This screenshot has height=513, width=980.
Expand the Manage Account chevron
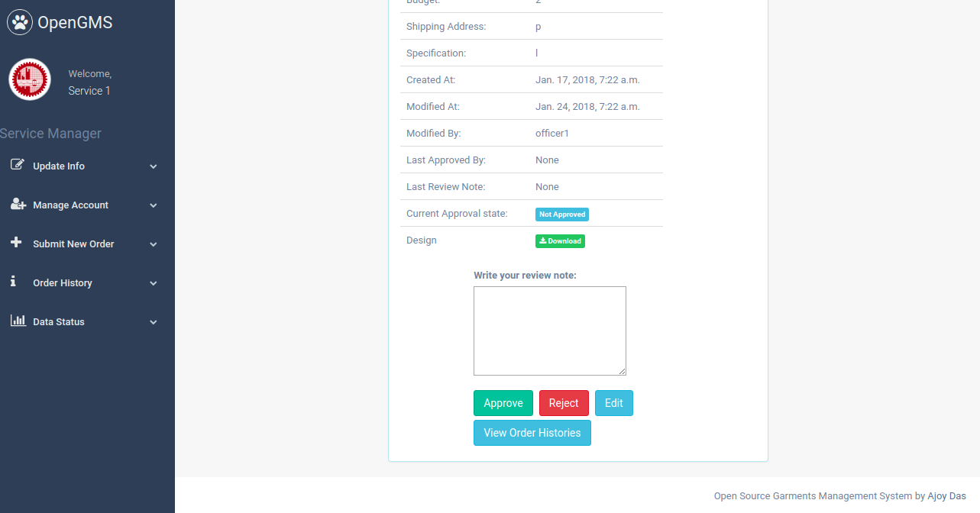[154, 205]
